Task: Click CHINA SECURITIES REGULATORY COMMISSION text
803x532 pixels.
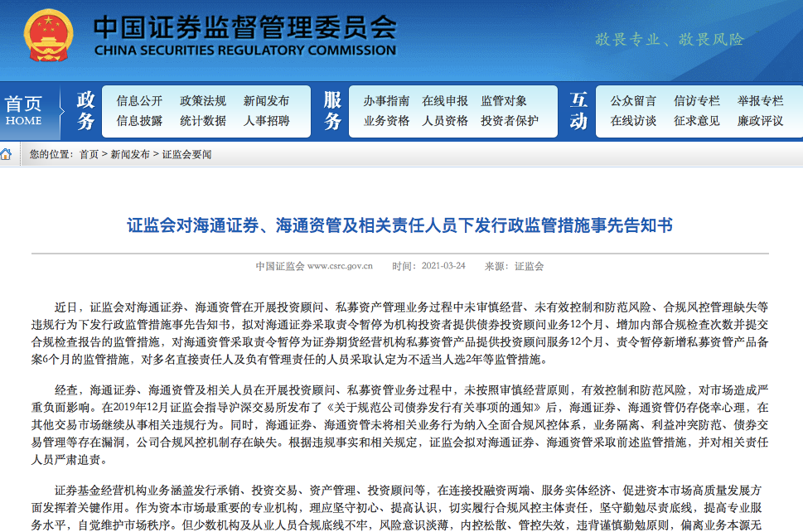Action: [x=244, y=51]
